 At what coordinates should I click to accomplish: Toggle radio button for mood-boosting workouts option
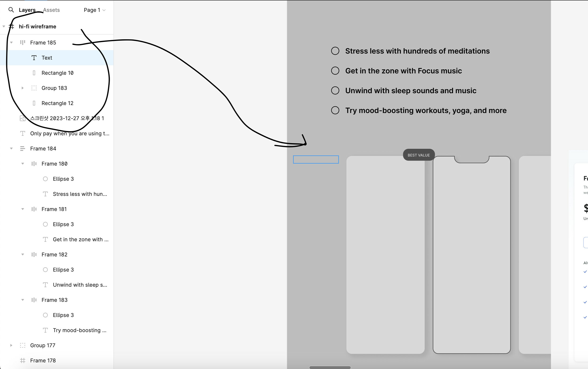335,110
